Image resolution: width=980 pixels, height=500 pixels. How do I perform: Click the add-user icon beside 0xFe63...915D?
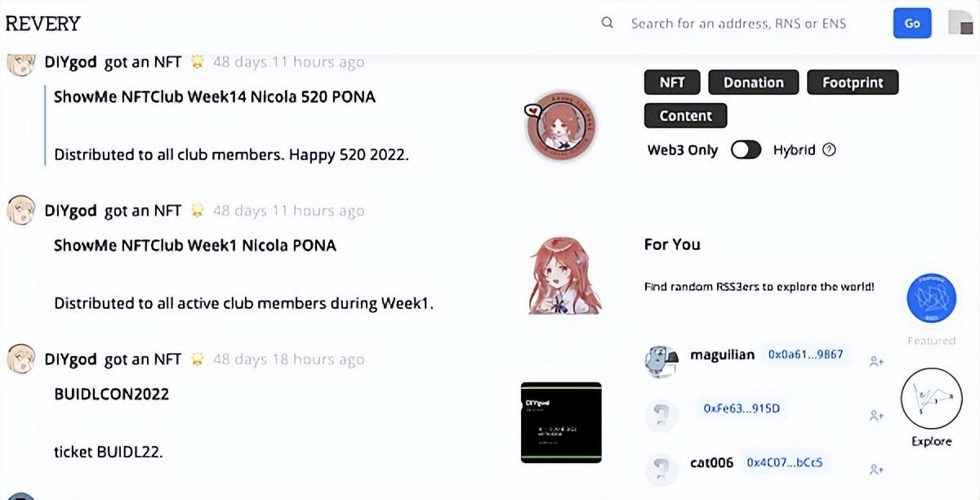tap(876, 415)
